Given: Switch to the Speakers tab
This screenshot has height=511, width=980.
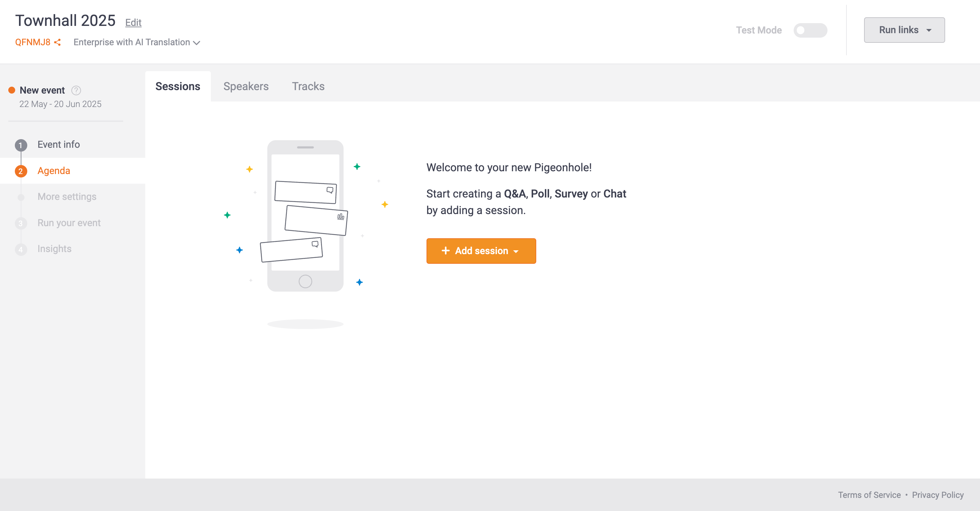Looking at the screenshot, I should tap(246, 86).
